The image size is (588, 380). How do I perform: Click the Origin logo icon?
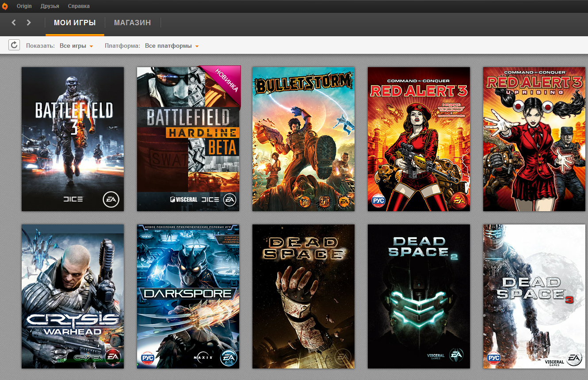pos(5,6)
